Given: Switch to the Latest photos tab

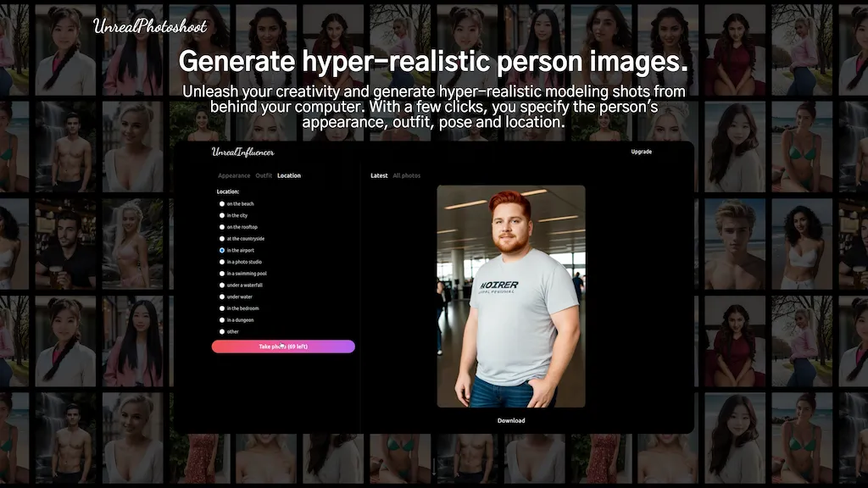Looking at the screenshot, I should (x=379, y=176).
